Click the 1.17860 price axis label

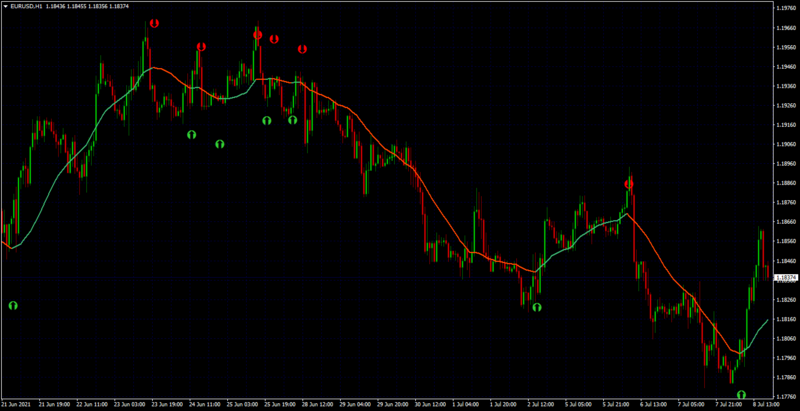(x=786, y=377)
